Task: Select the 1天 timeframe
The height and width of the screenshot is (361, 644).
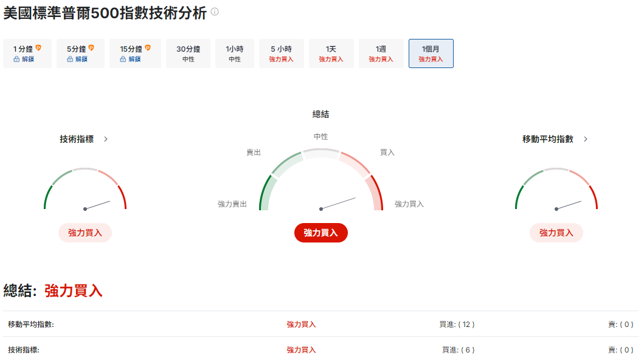Action: [x=331, y=53]
